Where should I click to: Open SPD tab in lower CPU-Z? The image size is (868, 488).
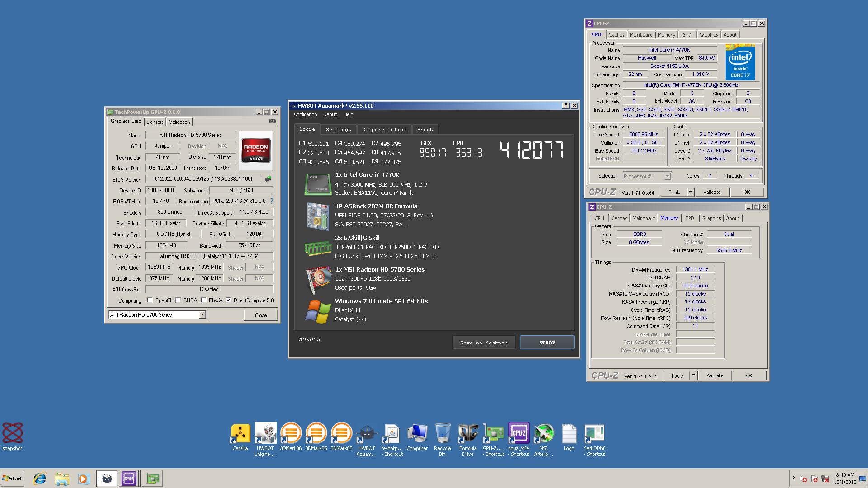(689, 218)
